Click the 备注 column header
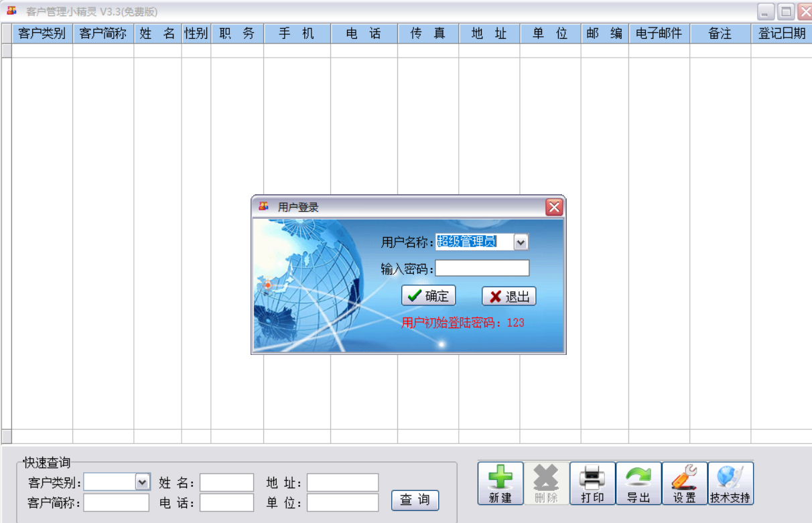This screenshot has height=523, width=812. click(720, 33)
